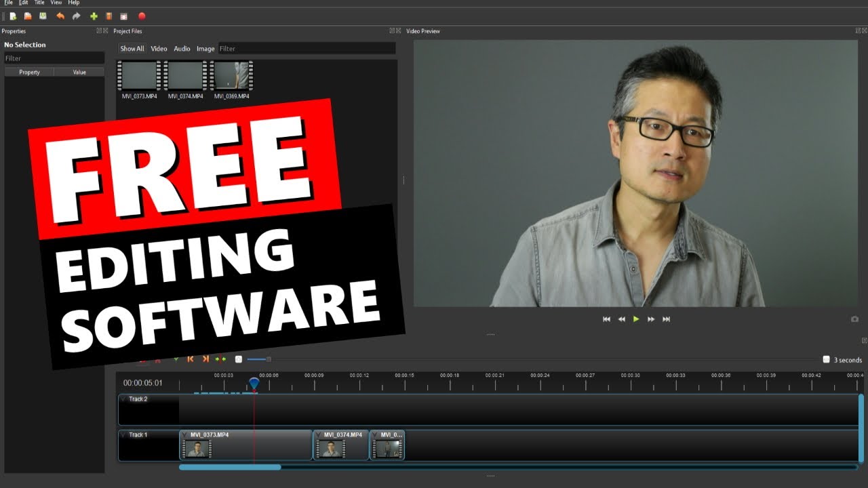868x488 pixels.
Task: Close the Properties panel
Action: pyautogui.click(x=105, y=30)
